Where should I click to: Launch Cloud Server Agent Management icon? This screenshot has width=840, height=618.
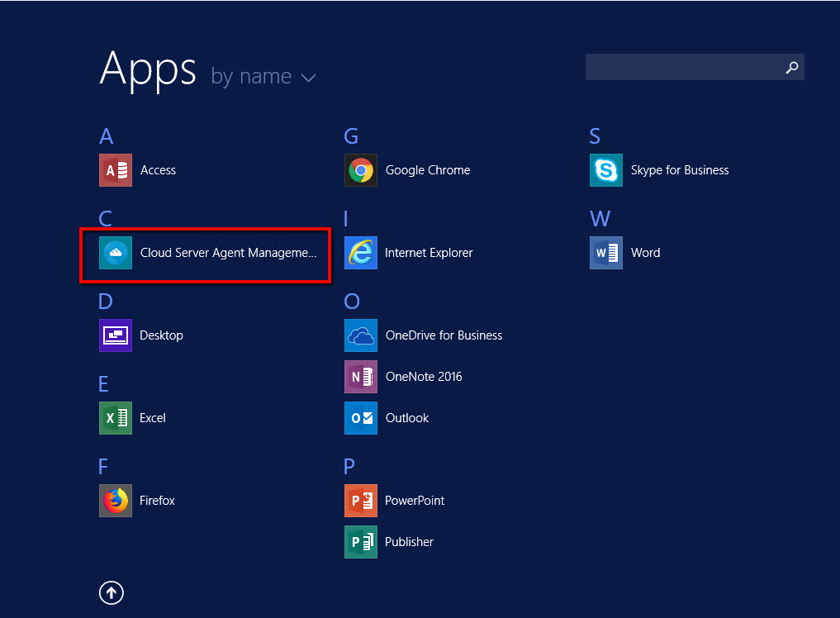tap(115, 253)
